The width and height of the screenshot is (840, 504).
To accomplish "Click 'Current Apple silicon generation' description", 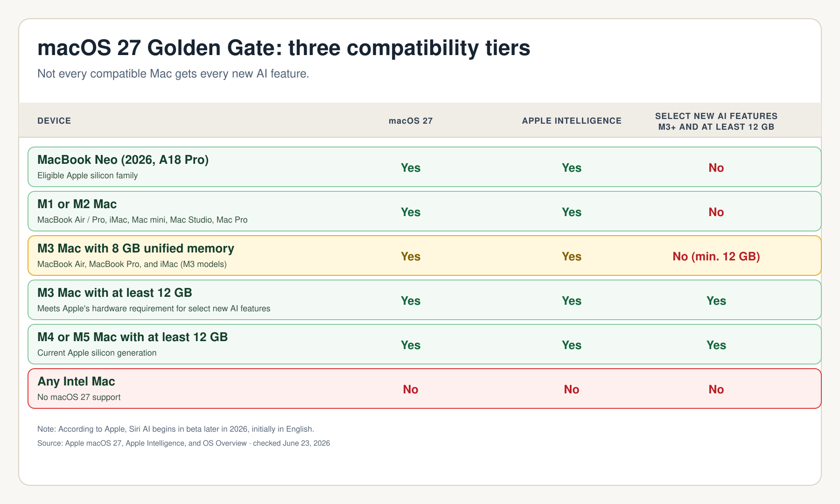I will click(x=97, y=353).
